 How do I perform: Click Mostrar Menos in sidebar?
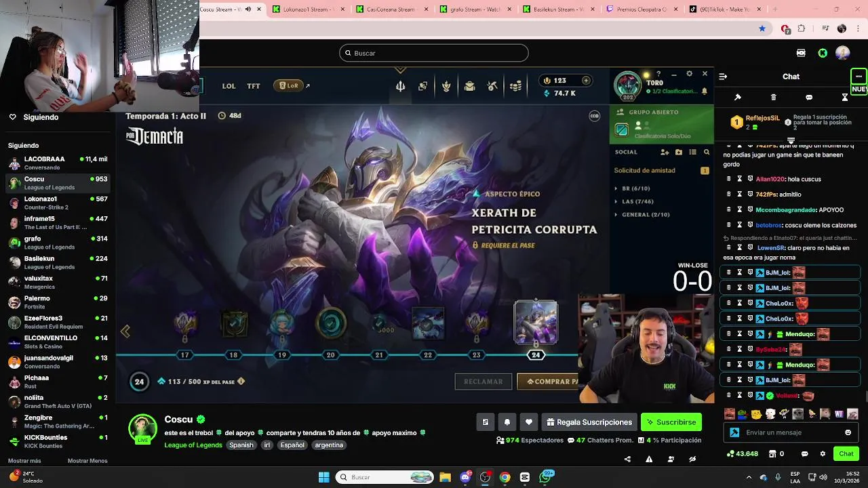tap(87, 461)
